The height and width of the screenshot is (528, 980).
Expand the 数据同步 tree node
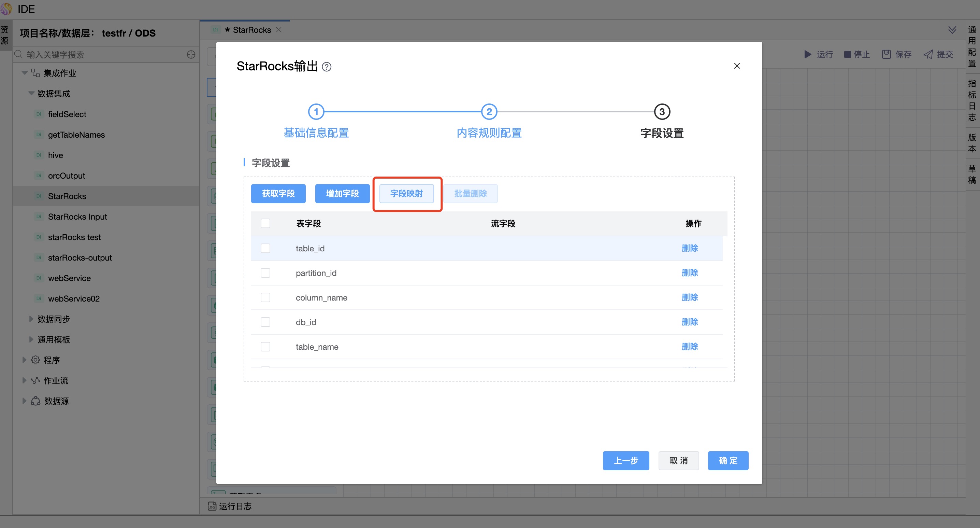point(31,319)
